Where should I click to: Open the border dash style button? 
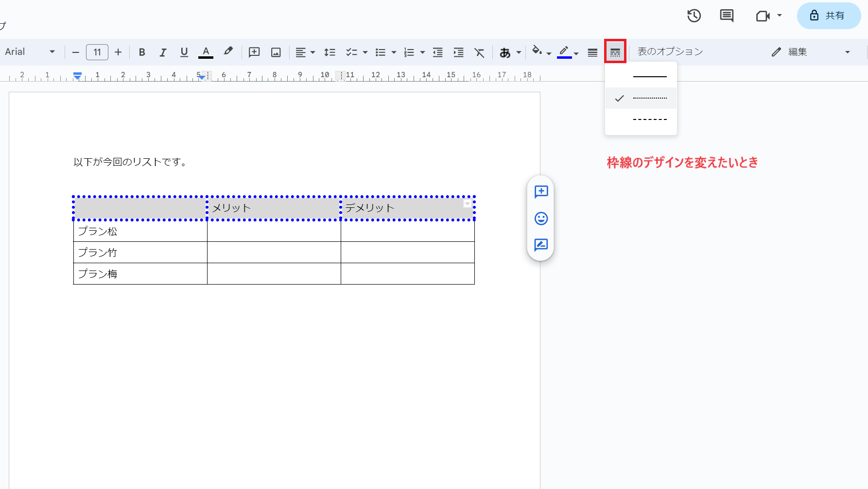coord(615,52)
